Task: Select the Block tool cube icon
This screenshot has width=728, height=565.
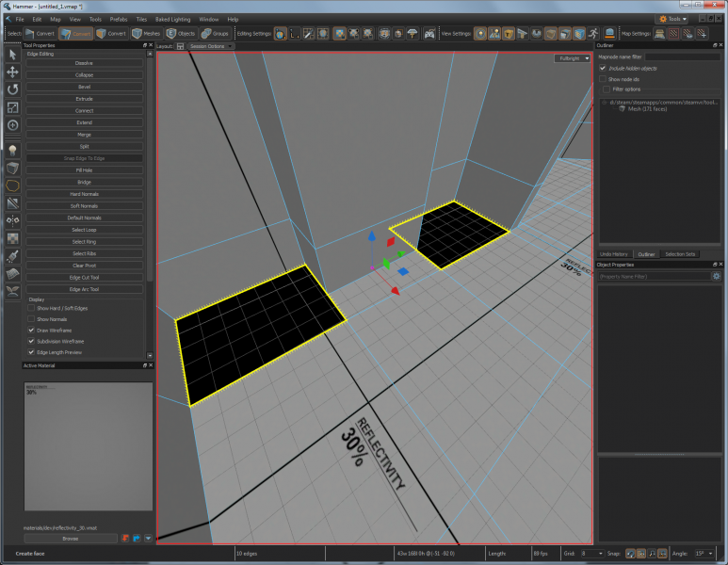Action: 12,168
